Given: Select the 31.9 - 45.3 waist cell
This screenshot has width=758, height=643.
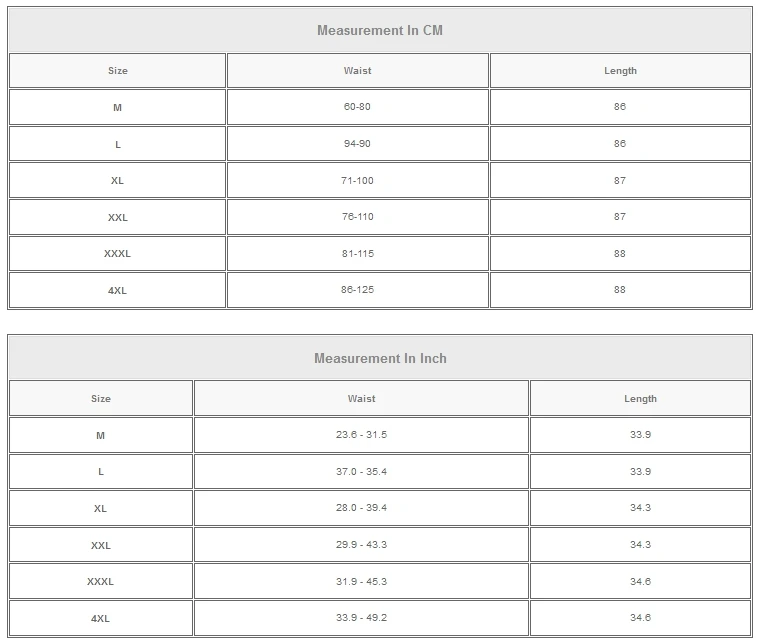Looking at the screenshot, I should coord(361,581).
